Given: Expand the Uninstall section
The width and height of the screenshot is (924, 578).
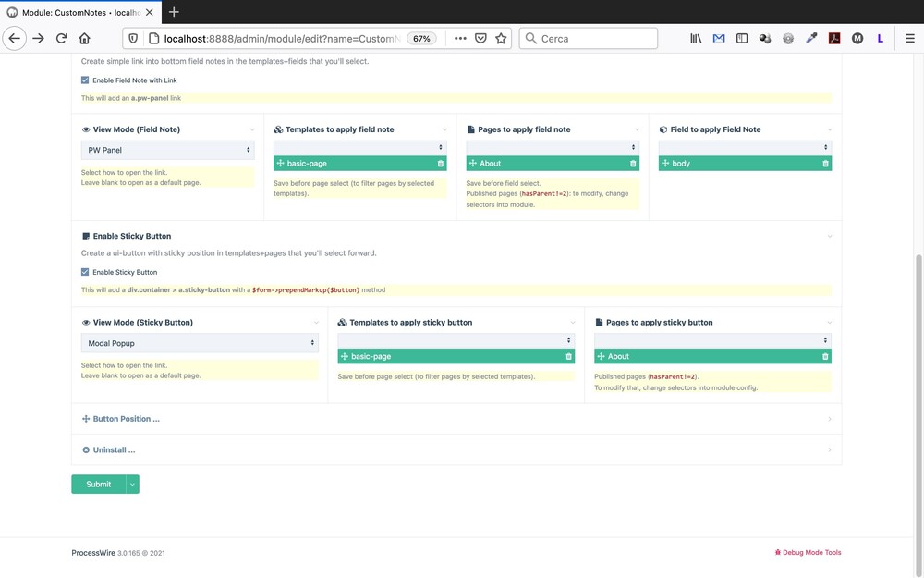Looking at the screenshot, I should [x=114, y=450].
